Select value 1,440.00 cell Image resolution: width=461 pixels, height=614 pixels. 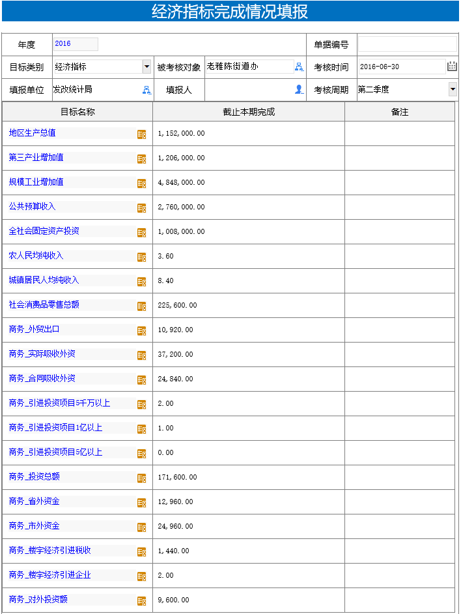tap(249, 551)
